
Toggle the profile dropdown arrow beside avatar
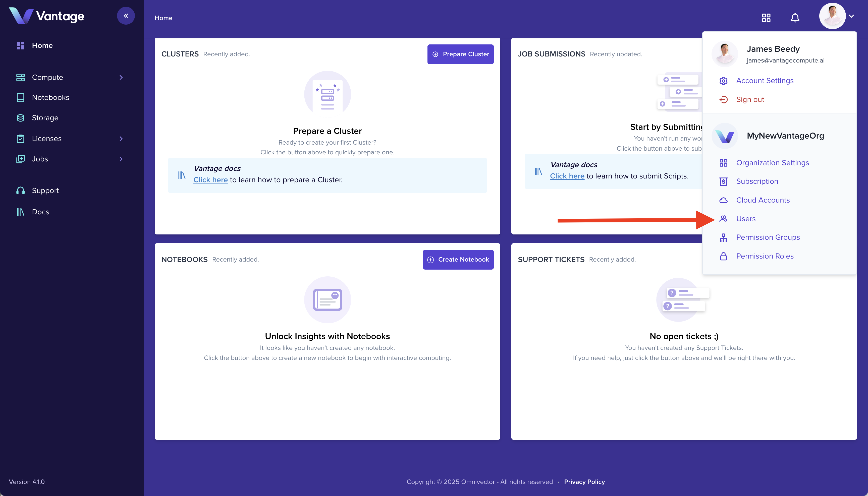(851, 16)
